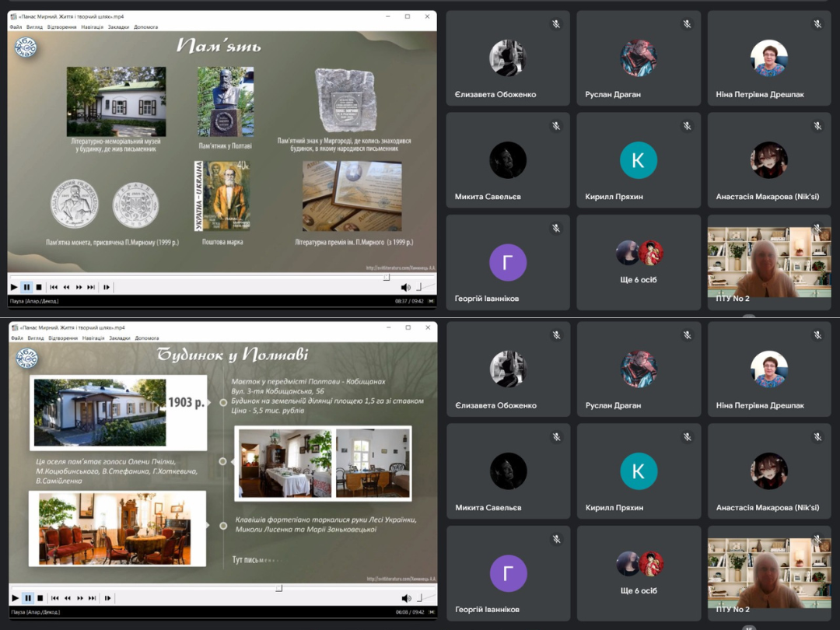Screen dimensions: 840x630
Task: Click the museum house photo on the Пам'ять slide
Action: [116, 101]
